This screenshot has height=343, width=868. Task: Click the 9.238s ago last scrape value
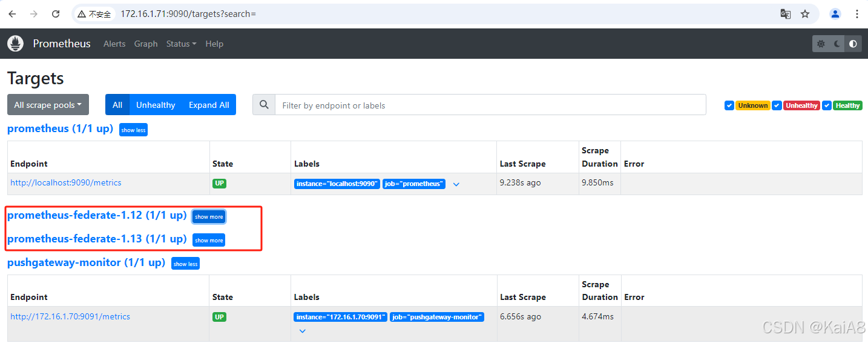[521, 182]
